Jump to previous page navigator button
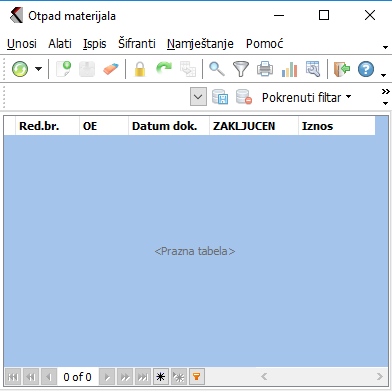The height and width of the screenshot is (391, 392). (31, 377)
